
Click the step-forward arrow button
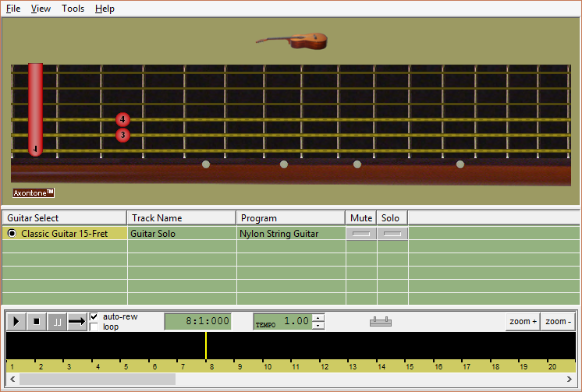point(76,321)
